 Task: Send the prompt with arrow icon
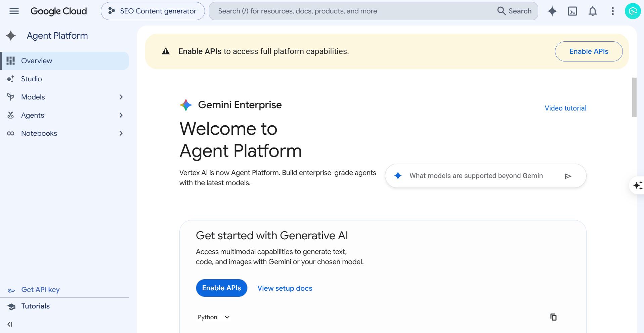pyautogui.click(x=568, y=176)
